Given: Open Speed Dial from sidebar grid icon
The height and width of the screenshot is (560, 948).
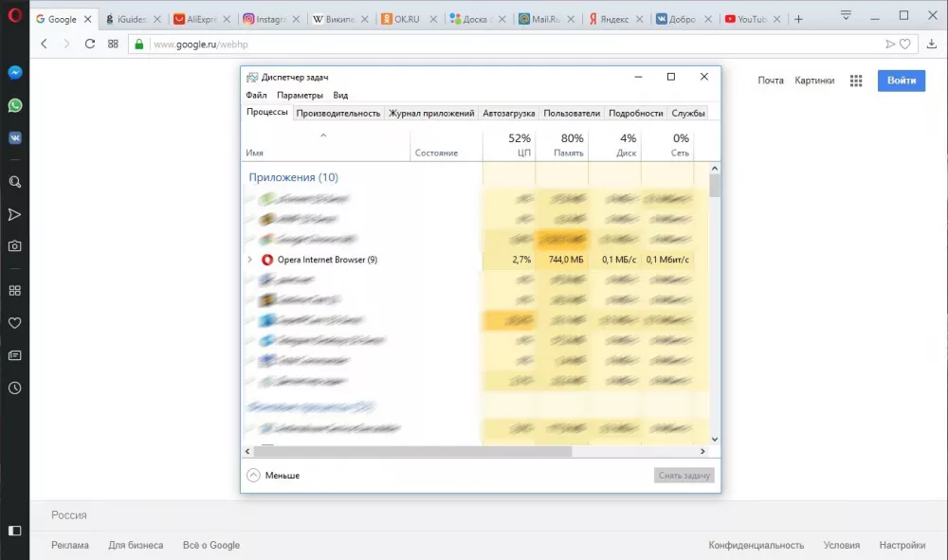Looking at the screenshot, I should click(x=15, y=291).
